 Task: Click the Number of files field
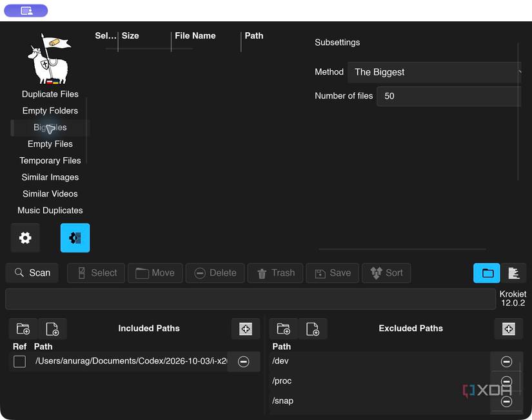coord(449,96)
